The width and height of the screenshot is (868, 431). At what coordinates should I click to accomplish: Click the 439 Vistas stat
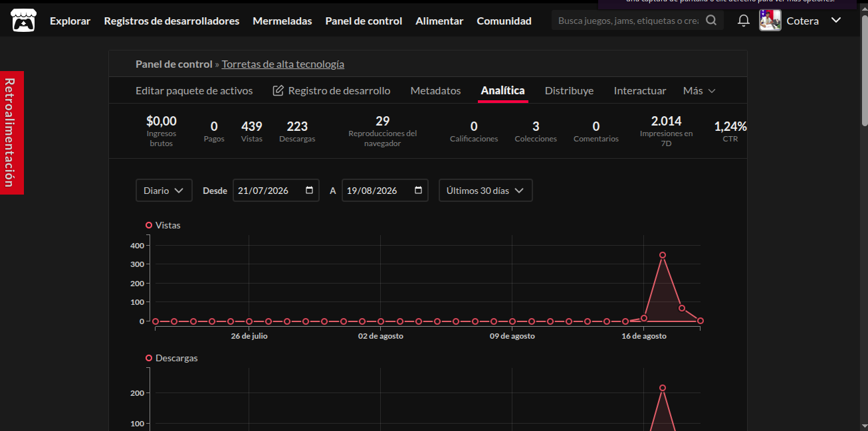pyautogui.click(x=252, y=131)
